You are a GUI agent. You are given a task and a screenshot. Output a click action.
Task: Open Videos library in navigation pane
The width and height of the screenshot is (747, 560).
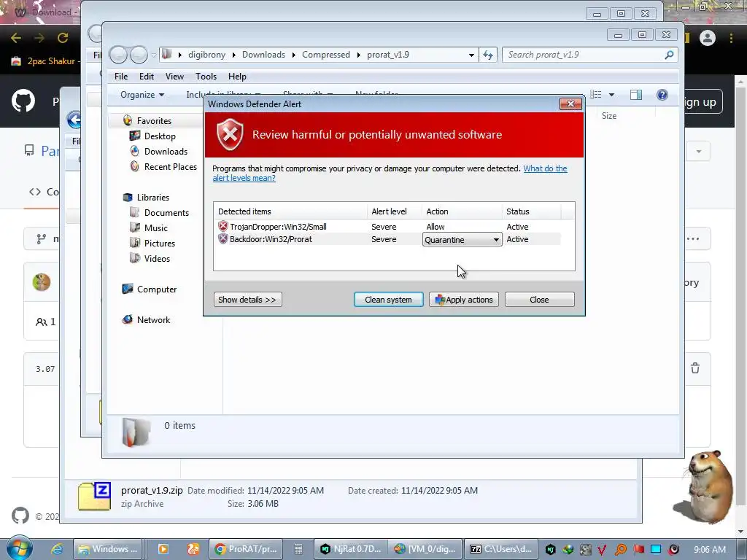pyautogui.click(x=157, y=259)
